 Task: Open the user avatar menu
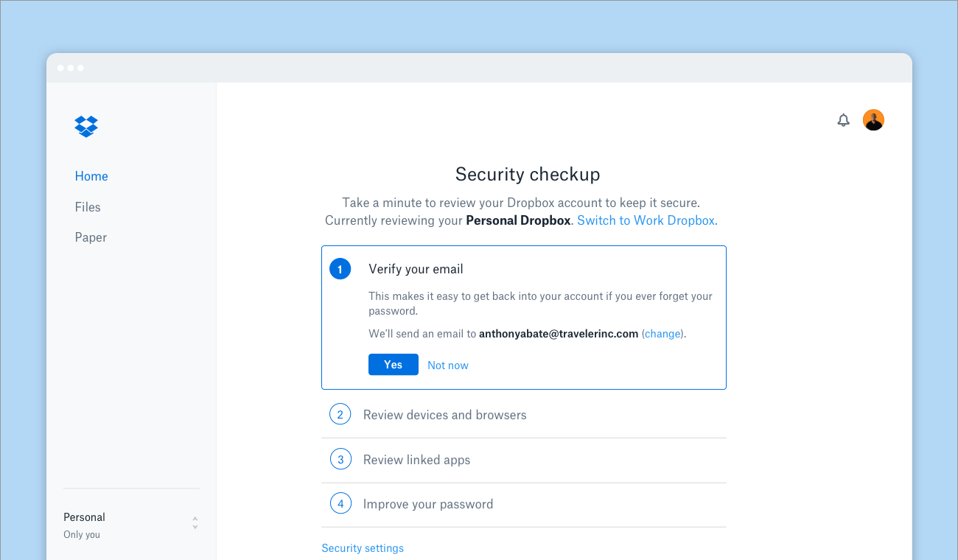(873, 120)
